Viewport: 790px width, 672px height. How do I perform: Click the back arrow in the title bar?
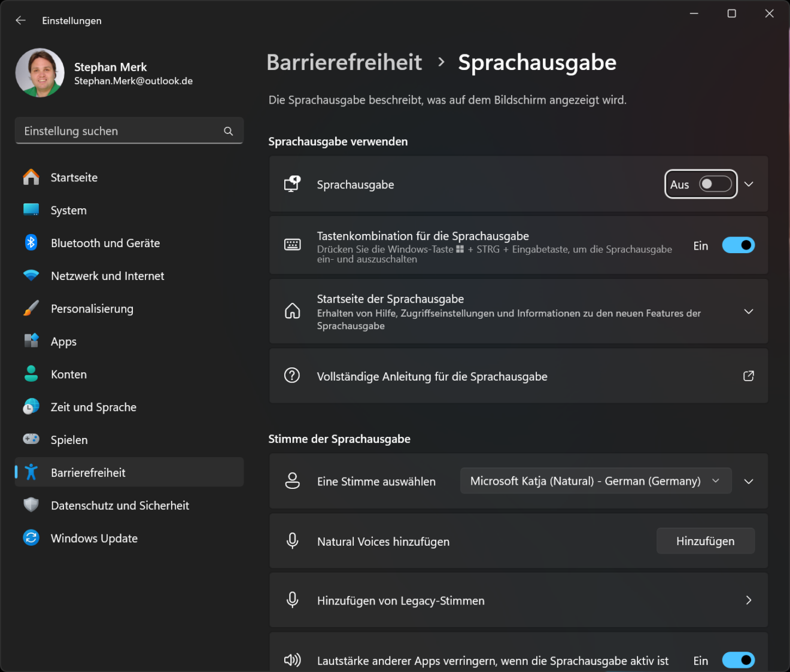coord(20,20)
